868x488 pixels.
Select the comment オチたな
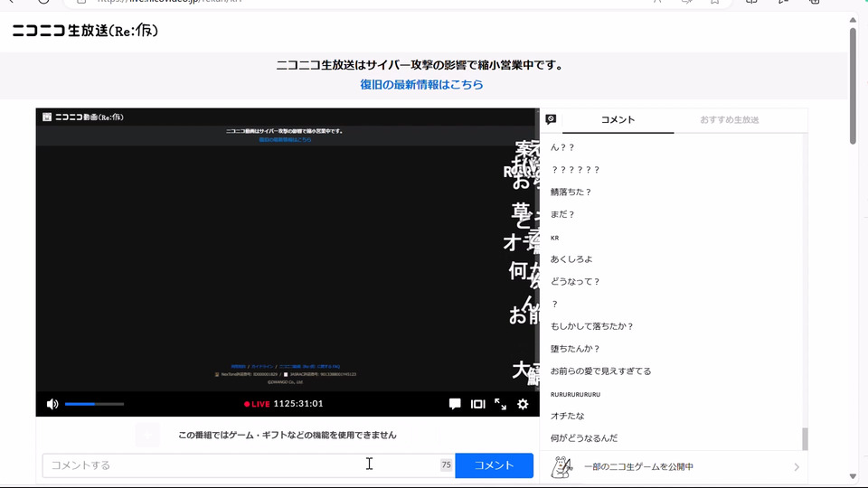tap(568, 416)
